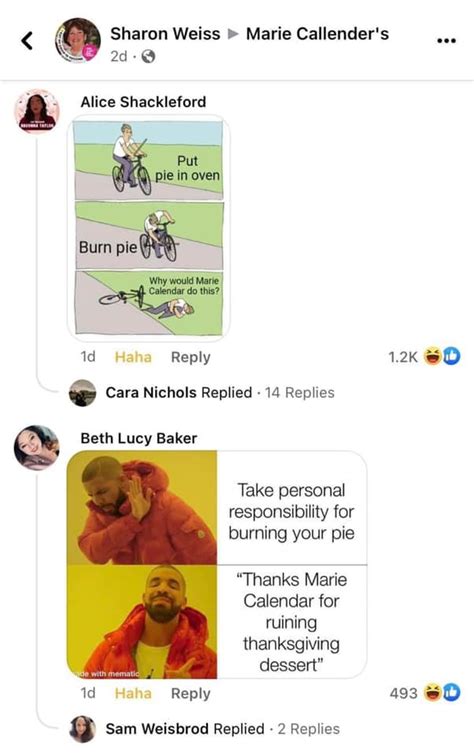The width and height of the screenshot is (474, 755).
Task: Tap Beth Lucy Baker's profile photo
Action: point(37,447)
